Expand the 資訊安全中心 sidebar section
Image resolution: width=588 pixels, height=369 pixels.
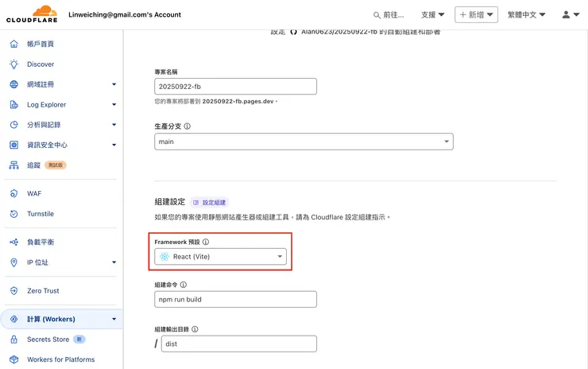(x=114, y=145)
